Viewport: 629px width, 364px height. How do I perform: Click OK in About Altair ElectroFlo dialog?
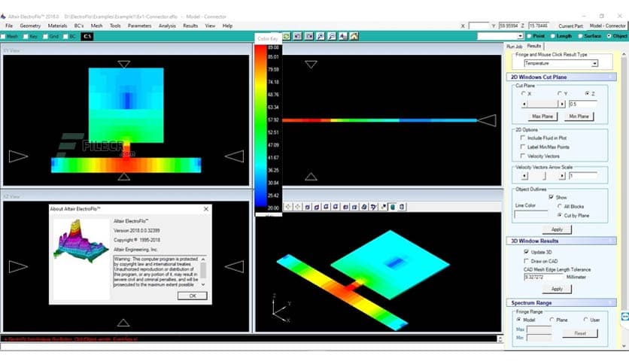click(x=193, y=296)
